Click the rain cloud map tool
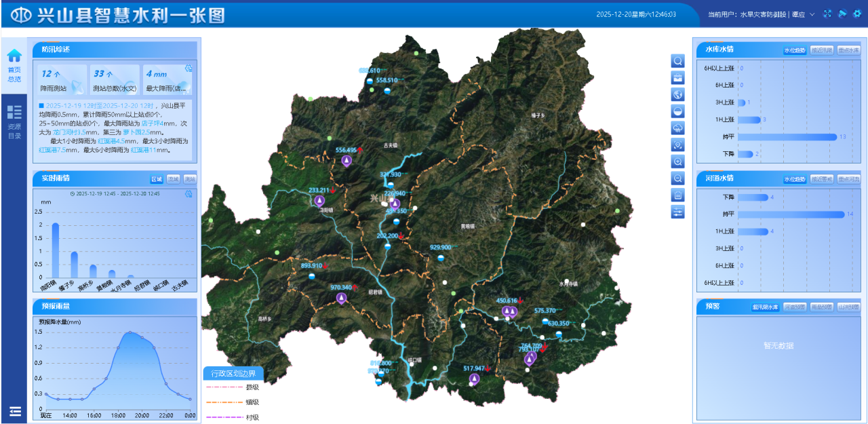The height and width of the screenshot is (424, 868). [677, 128]
